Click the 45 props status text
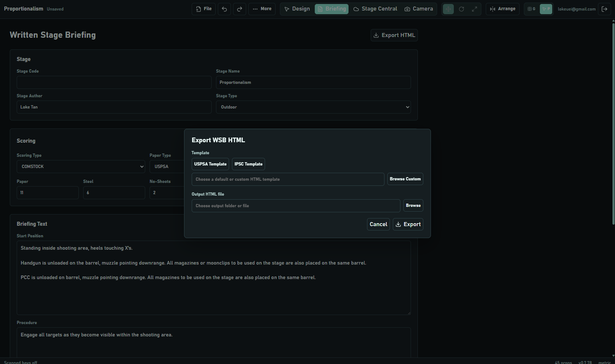This screenshot has width=615, height=364. tap(563, 362)
